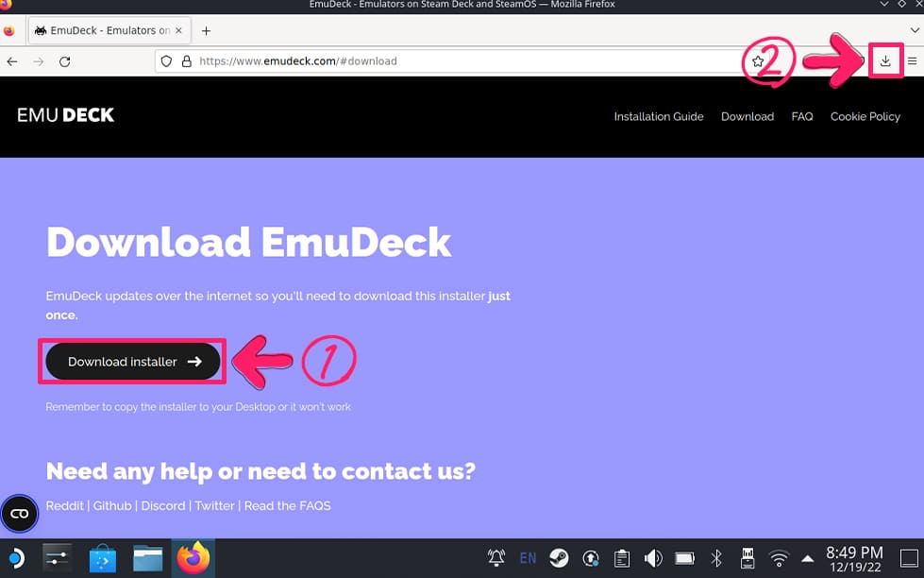Open clipboard history tray icon
Viewport: 924px width, 578px height.
622,558
